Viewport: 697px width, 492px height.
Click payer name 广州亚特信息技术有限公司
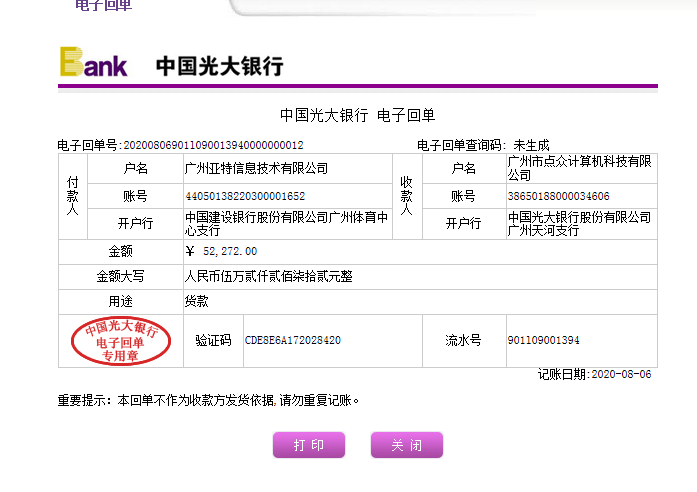click(256, 168)
